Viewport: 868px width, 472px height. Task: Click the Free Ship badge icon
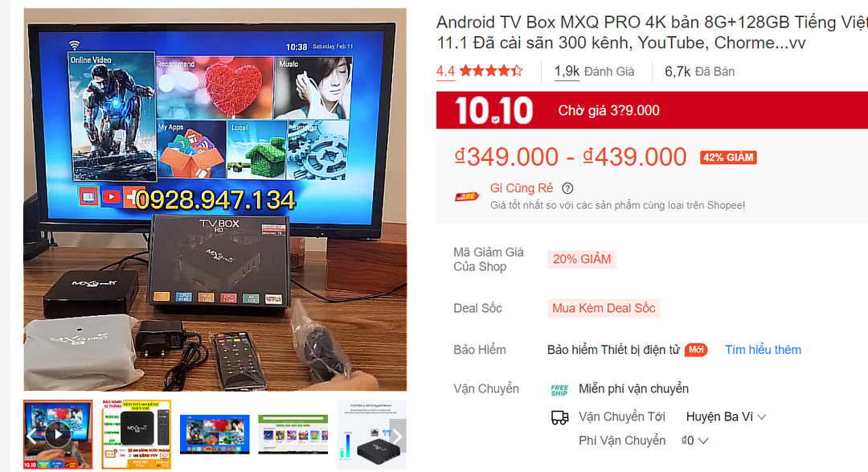(x=559, y=390)
